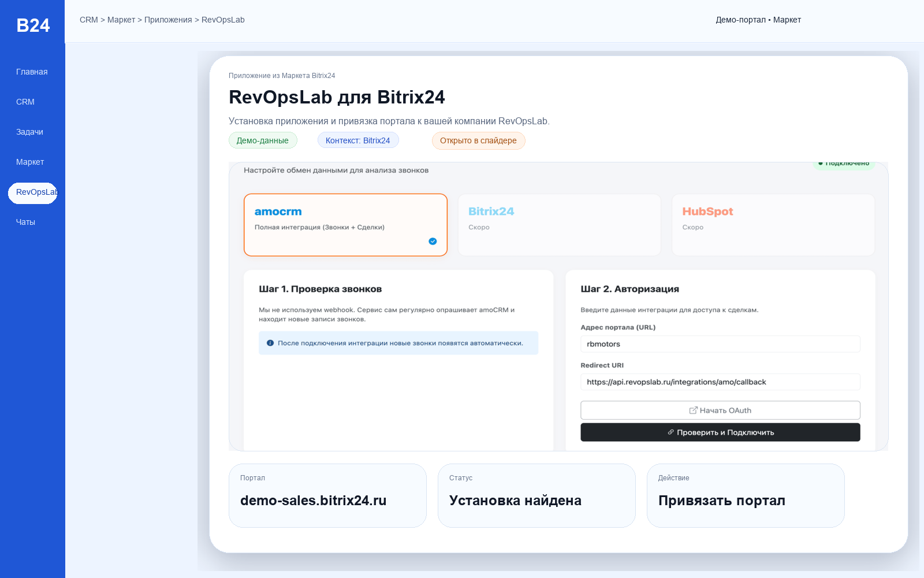The width and height of the screenshot is (924, 578).
Task: Click the text Введите данные интеграции
Action: 669,310
